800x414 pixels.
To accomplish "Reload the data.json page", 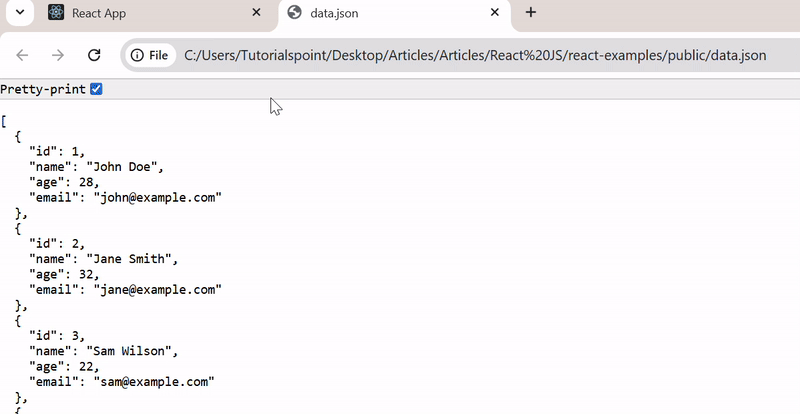I will [94, 55].
